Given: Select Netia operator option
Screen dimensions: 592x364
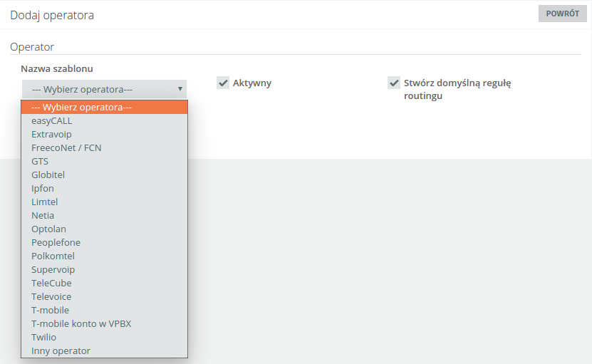Looking at the screenshot, I should click(104, 216).
